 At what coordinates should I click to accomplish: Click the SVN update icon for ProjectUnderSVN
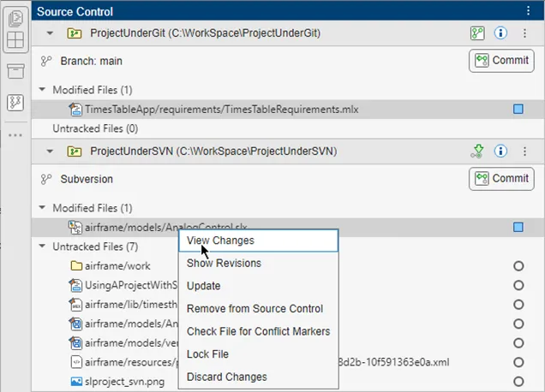(x=477, y=151)
